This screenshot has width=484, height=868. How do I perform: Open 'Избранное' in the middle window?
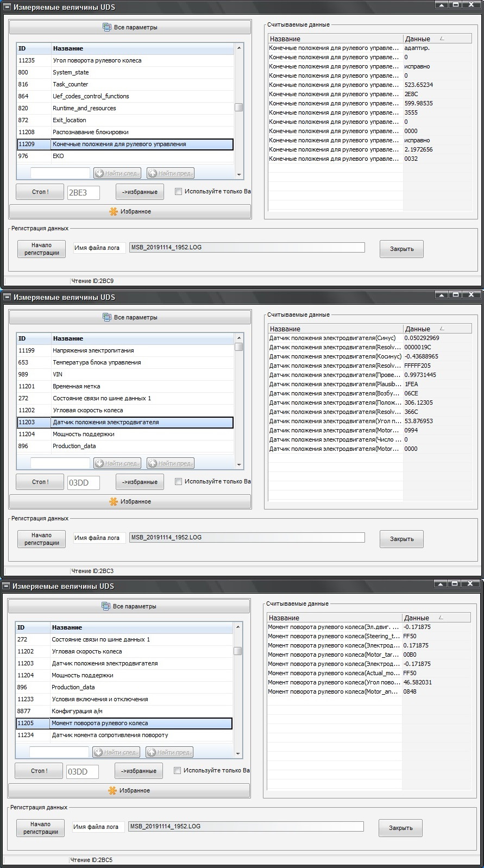coord(130,501)
